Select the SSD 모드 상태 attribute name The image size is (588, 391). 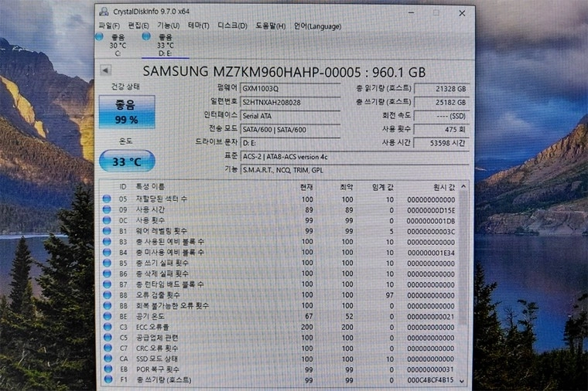[157, 359]
